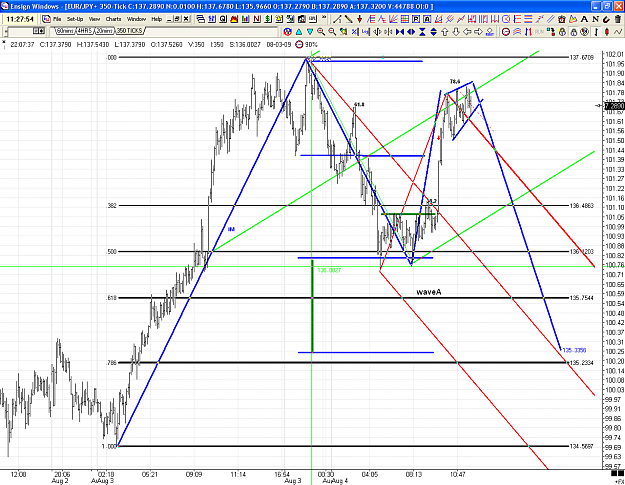The image size is (625, 485).
Task: Open the Window menu
Action: pyautogui.click(x=136, y=19)
